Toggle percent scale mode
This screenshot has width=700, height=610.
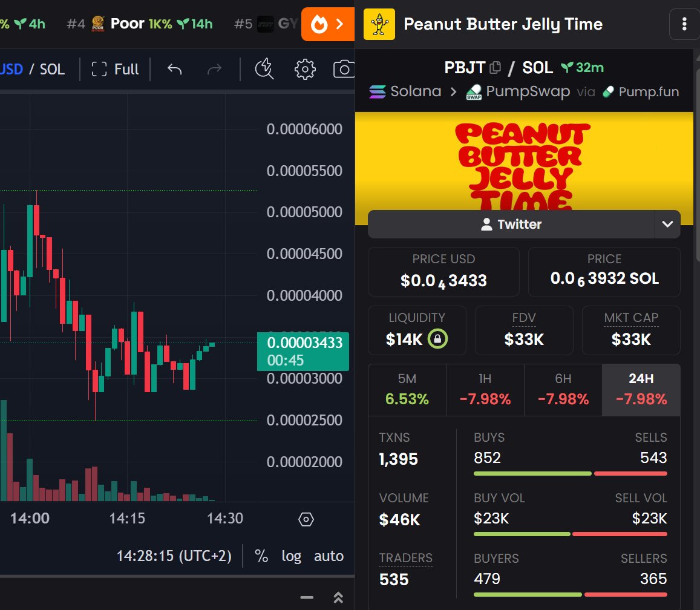click(261, 556)
